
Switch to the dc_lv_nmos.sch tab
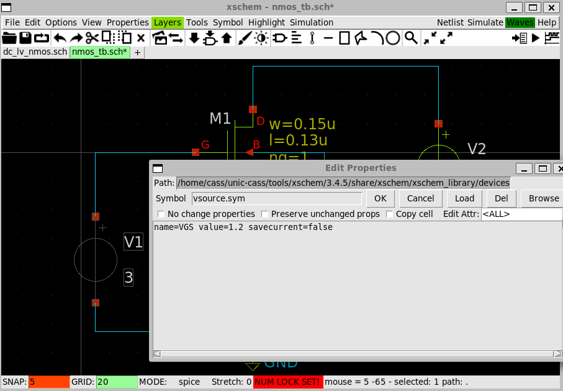35,52
